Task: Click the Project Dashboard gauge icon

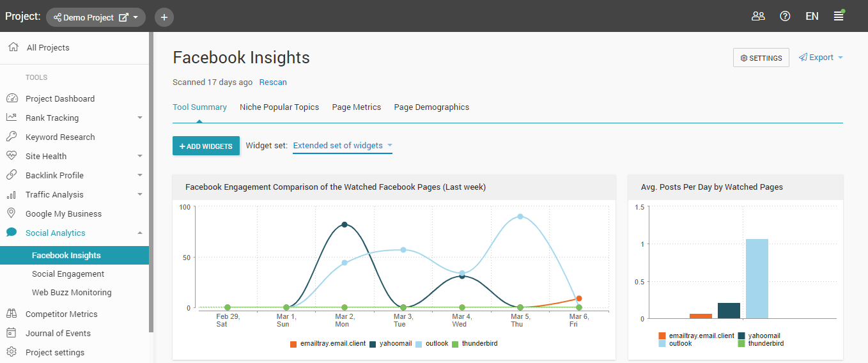Action: [x=12, y=98]
